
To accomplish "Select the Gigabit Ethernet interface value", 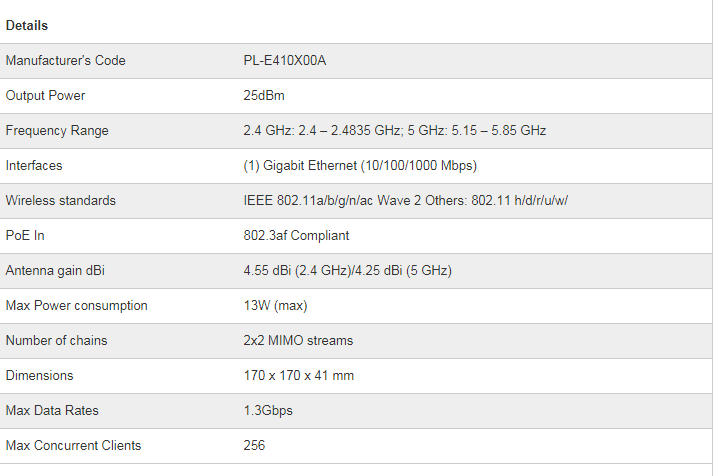I will coord(360,166).
